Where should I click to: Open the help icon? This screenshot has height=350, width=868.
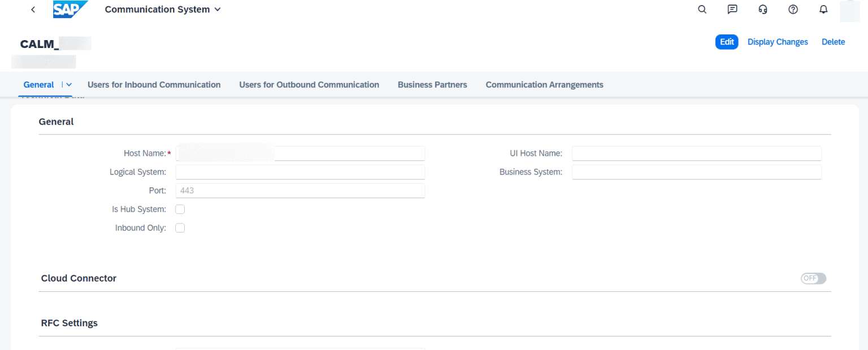coord(793,10)
